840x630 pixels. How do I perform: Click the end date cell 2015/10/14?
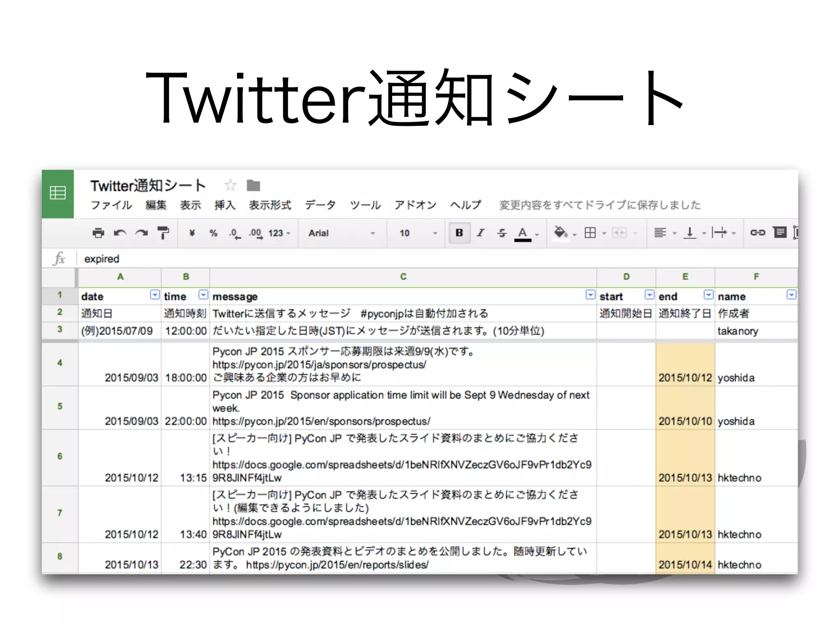pyautogui.click(x=685, y=558)
